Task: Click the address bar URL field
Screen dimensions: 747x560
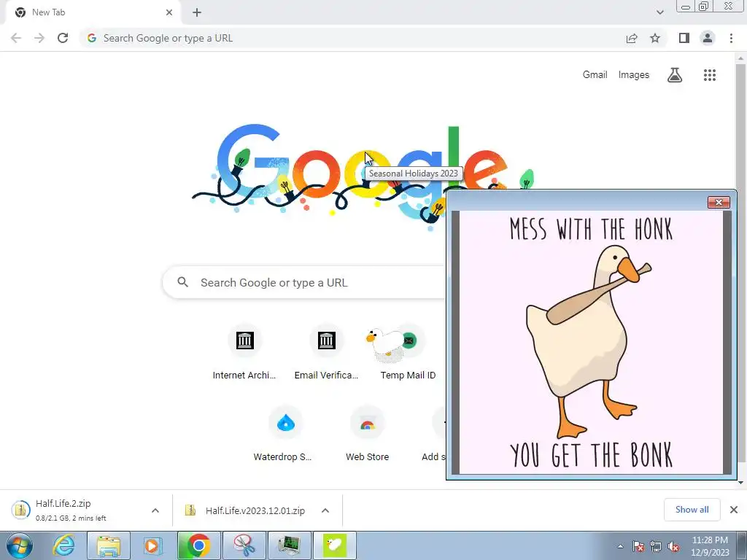Action: pyautogui.click(x=352, y=38)
